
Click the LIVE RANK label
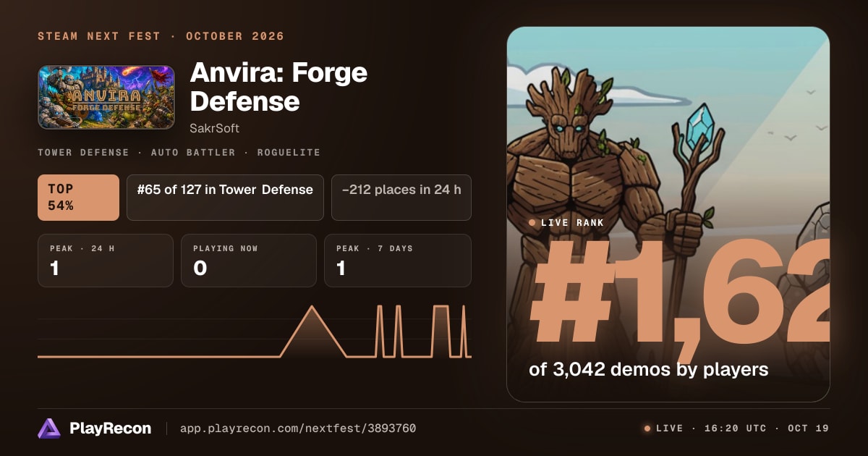click(x=572, y=223)
